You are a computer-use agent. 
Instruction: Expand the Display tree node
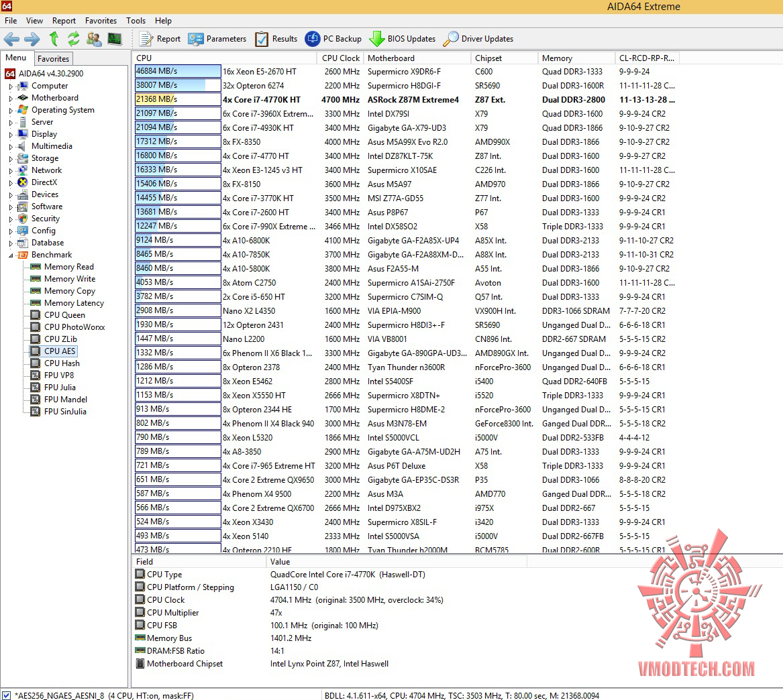point(11,135)
